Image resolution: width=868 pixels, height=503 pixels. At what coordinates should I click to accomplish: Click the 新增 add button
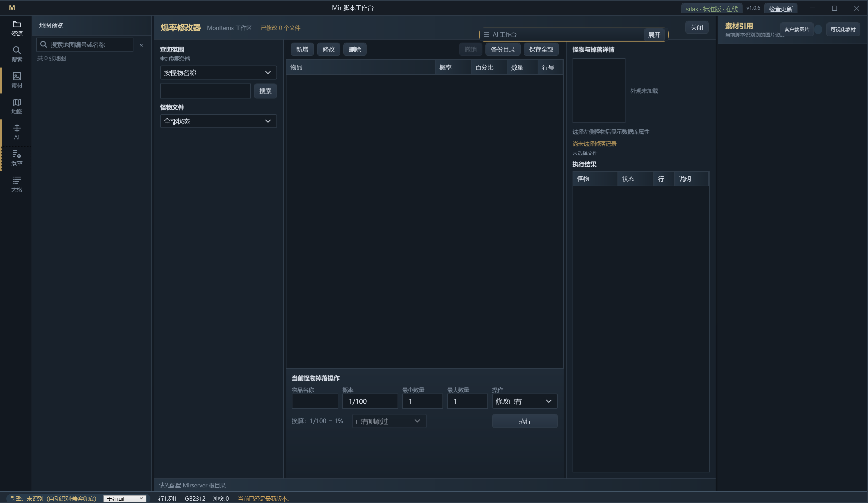pyautogui.click(x=302, y=49)
